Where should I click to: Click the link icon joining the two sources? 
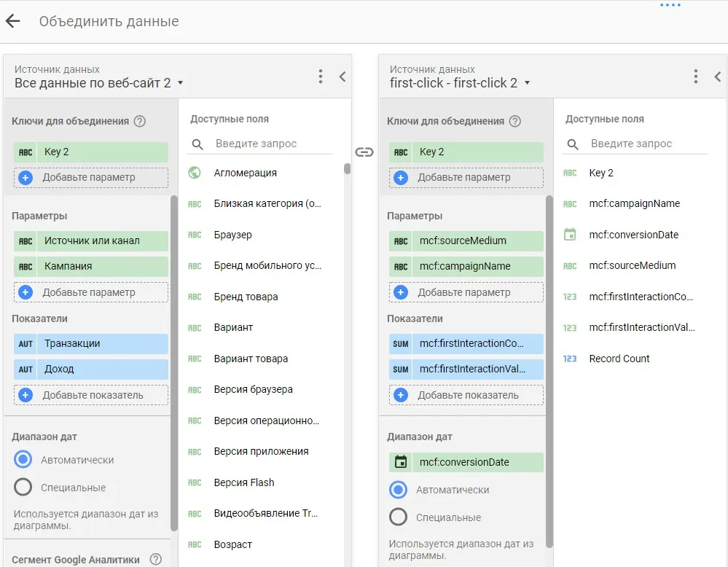[x=364, y=152]
